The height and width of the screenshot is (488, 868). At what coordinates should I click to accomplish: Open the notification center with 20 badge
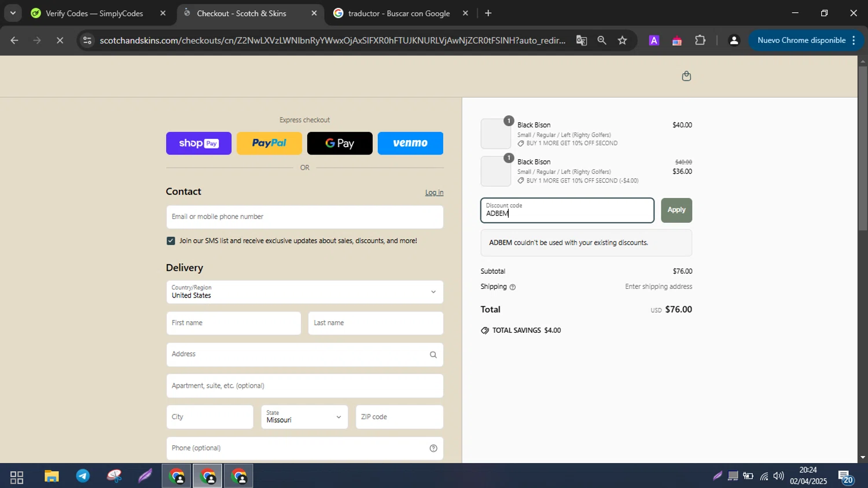click(845, 476)
